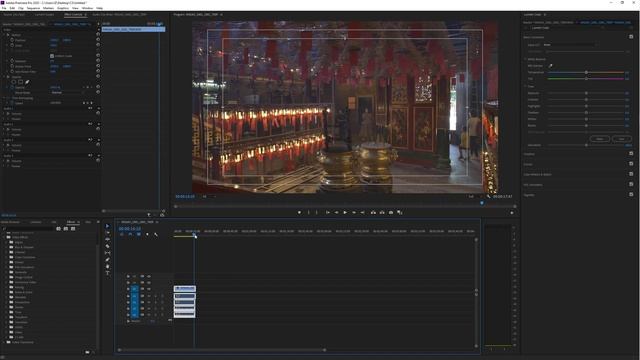The width and height of the screenshot is (640, 360).
Task: Toggle Scale stopwatch animation
Action: pyautogui.click(x=12, y=45)
